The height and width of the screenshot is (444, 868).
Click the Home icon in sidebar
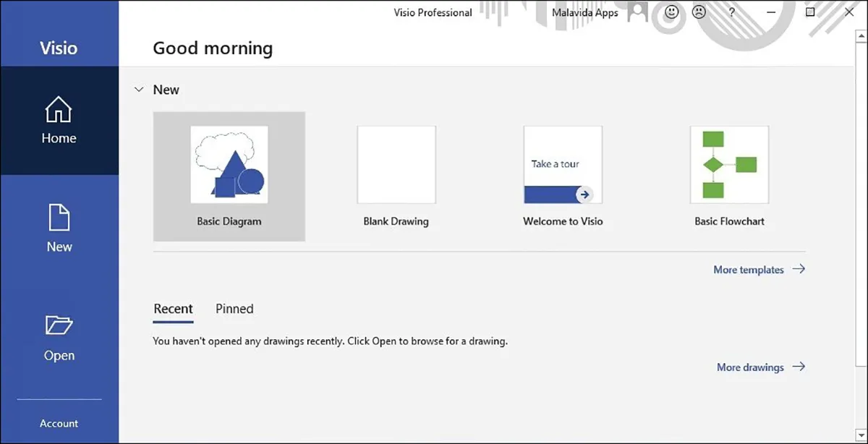[59, 110]
